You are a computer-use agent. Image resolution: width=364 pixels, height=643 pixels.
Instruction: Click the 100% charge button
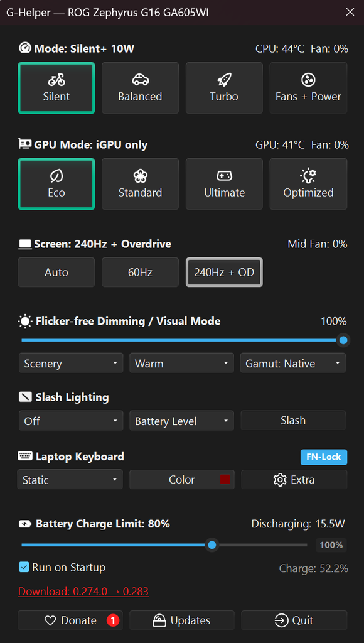331,545
